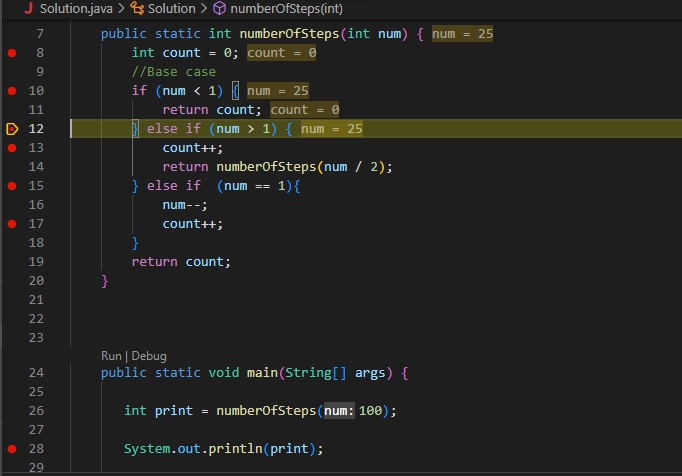
Task: Click the inline value 'num = 25' on line 10
Action: 278,91
